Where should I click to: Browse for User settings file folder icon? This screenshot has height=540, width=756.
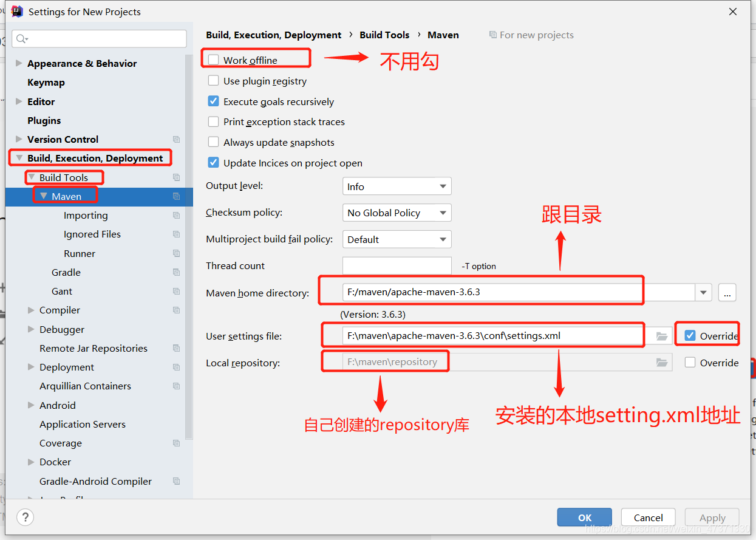tap(662, 336)
